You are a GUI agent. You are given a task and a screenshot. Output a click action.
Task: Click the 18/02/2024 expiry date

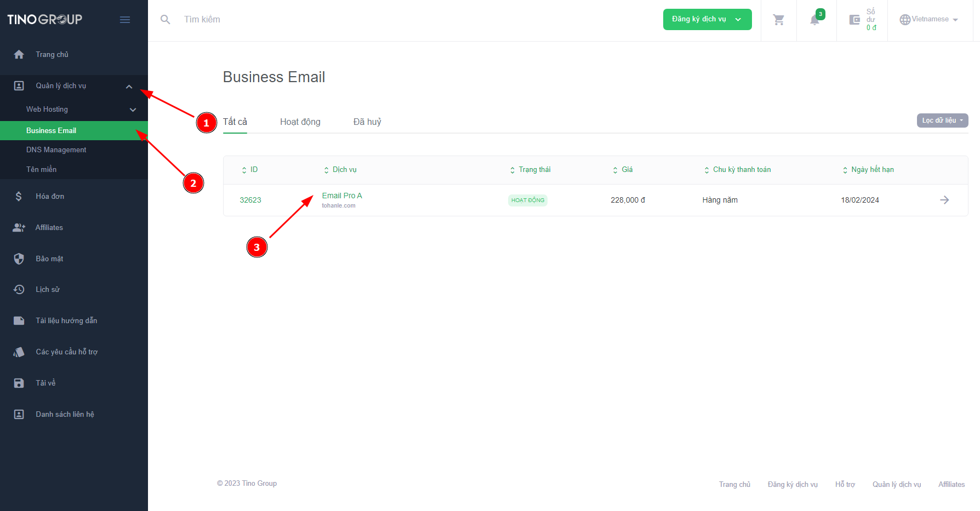(x=860, y=200)
